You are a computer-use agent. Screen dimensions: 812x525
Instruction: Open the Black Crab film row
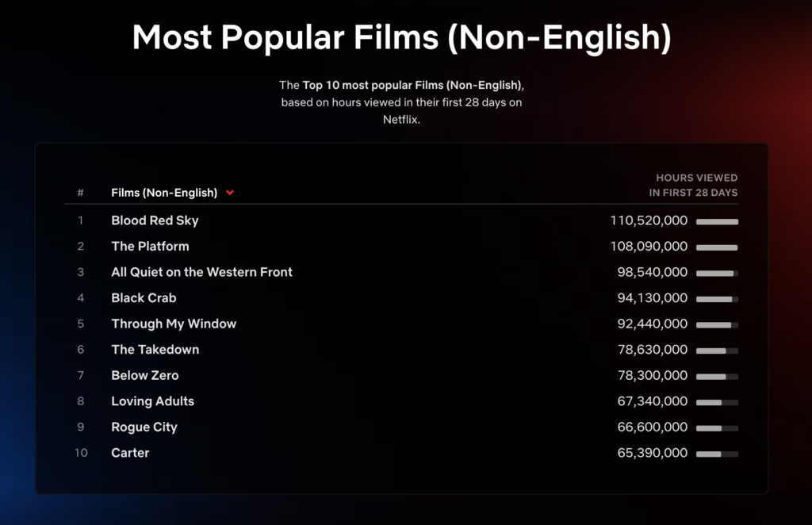click(x=144, y=298)
